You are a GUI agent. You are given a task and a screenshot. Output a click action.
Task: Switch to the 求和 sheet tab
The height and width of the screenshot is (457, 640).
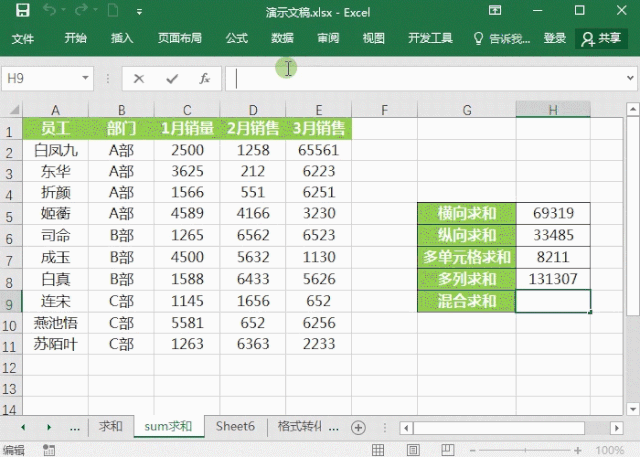111,426
